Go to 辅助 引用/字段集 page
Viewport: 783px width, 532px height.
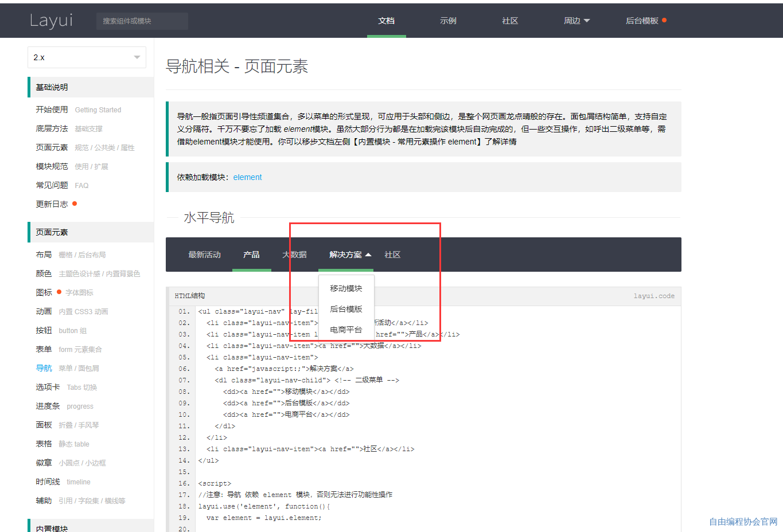pos(81,500)
